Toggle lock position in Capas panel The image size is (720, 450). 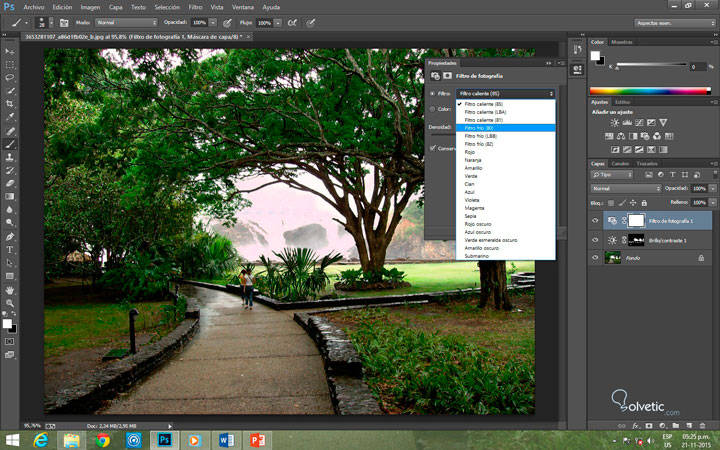coord(633,202)
